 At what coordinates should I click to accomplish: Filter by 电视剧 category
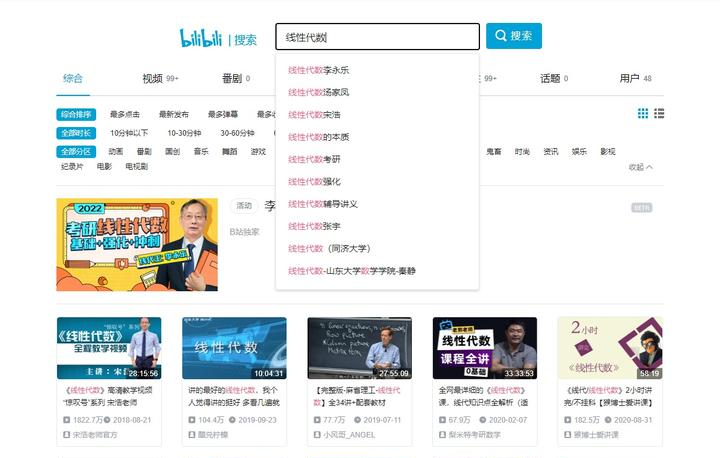pyautogui.click(x=136, y=166)
